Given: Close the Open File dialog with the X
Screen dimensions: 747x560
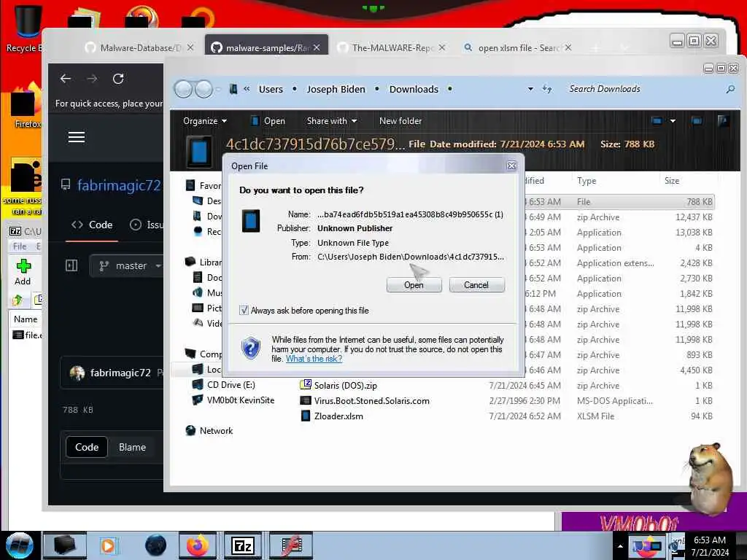Looking at the screenshot, I should coord(511,166).
